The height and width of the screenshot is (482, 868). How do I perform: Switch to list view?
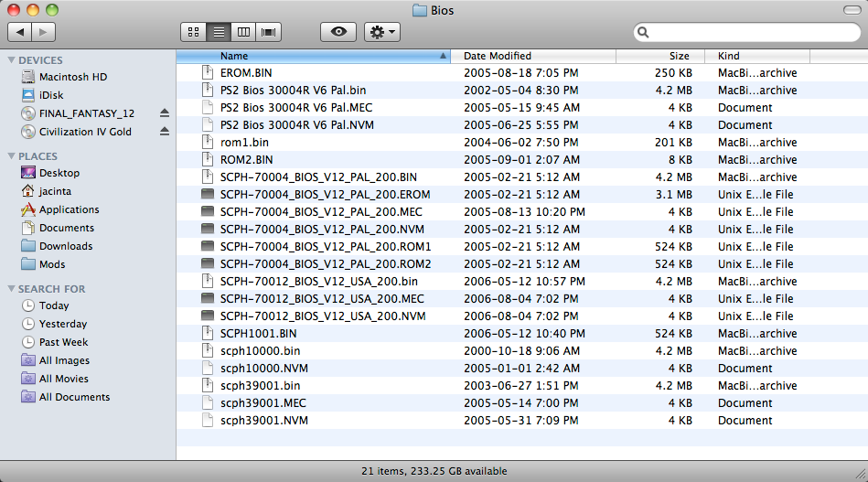click(219, 32)
